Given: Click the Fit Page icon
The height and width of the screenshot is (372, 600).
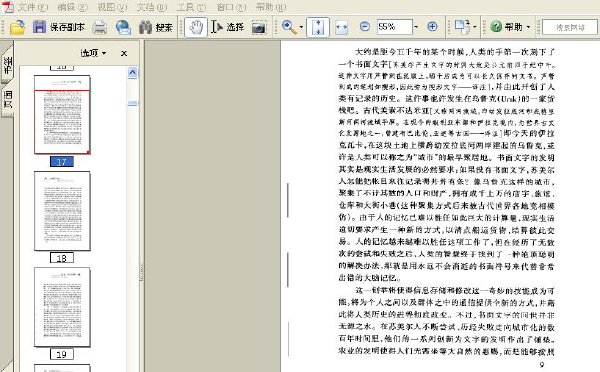Looking at the screenshot, I should tap(318, 27).
